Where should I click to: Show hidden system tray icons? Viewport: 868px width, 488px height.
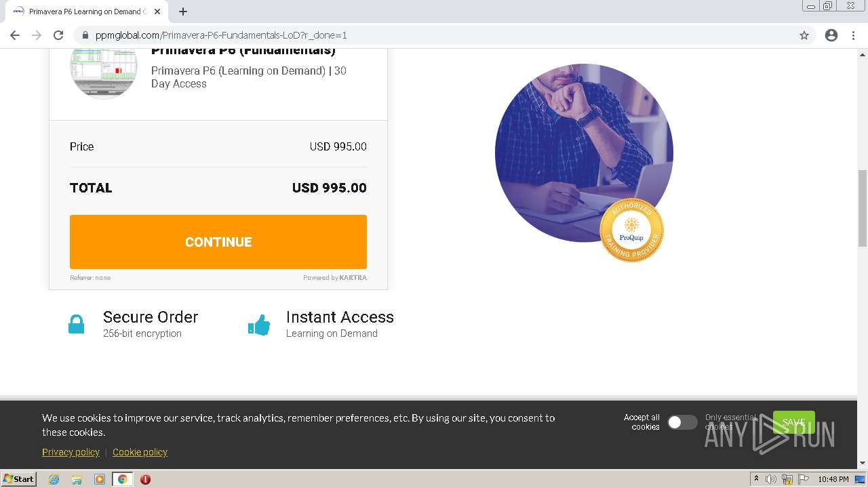(756, 479)
